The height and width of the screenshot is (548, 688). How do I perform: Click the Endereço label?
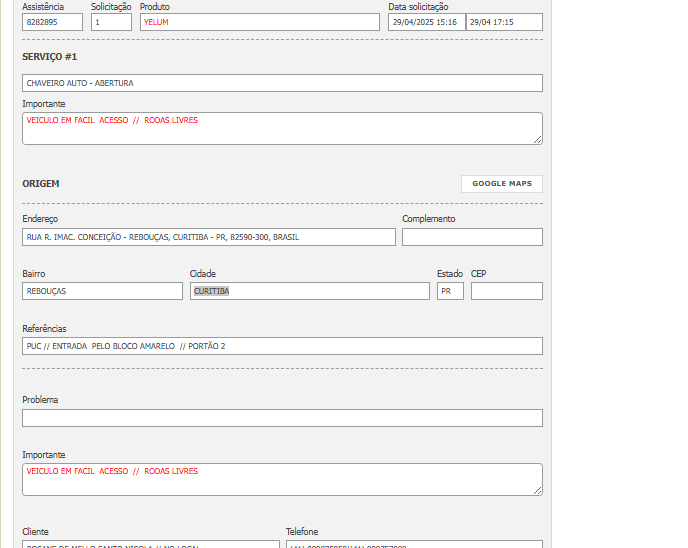coord(40,218)
